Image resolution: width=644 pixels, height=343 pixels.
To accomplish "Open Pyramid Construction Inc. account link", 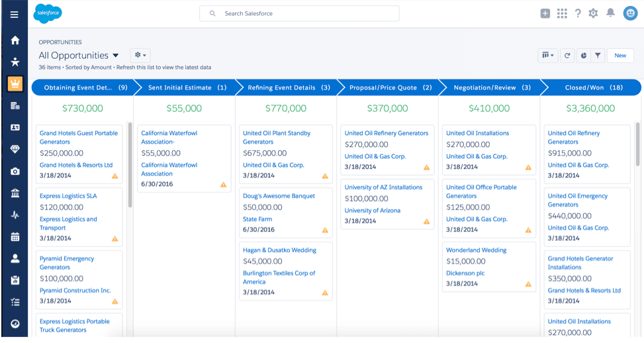I will point(75,291).
